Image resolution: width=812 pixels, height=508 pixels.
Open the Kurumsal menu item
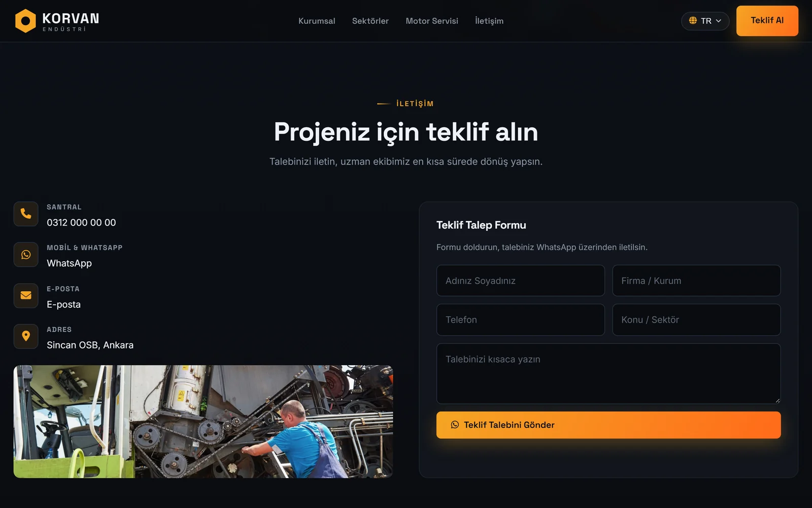(317, 21)
